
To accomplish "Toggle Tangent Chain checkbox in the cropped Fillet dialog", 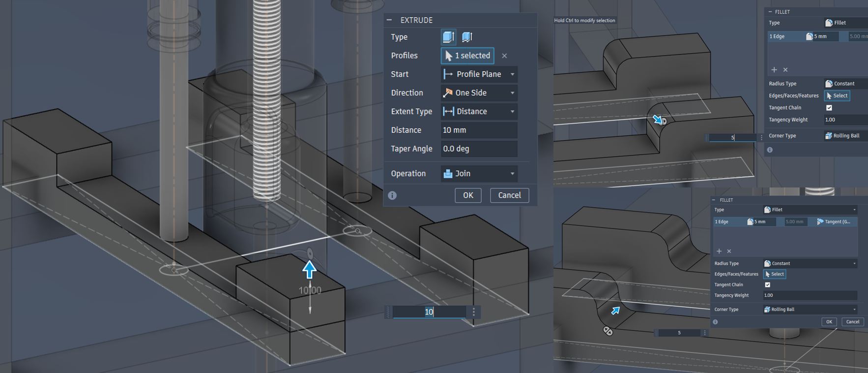I will 829,108.
